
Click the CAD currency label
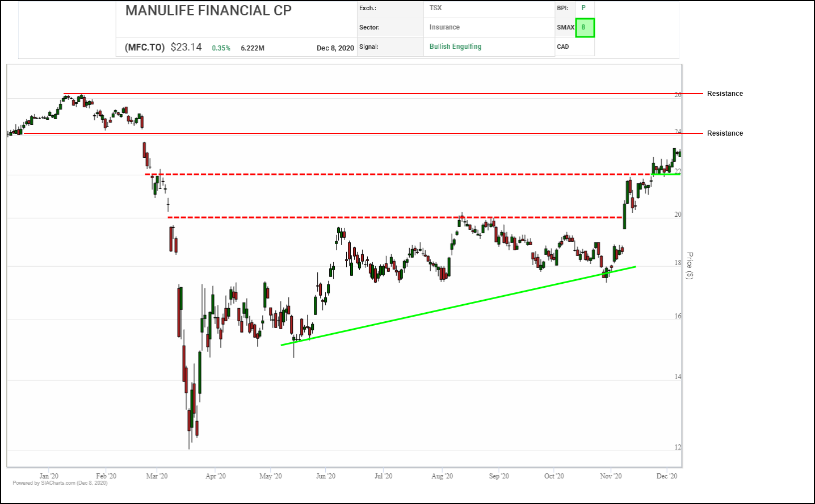point(563,47)
